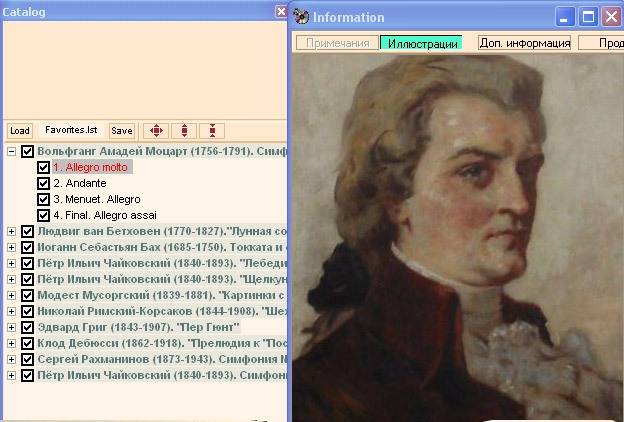Minimize the Information window
624x422 pixels.
point(566,17)
